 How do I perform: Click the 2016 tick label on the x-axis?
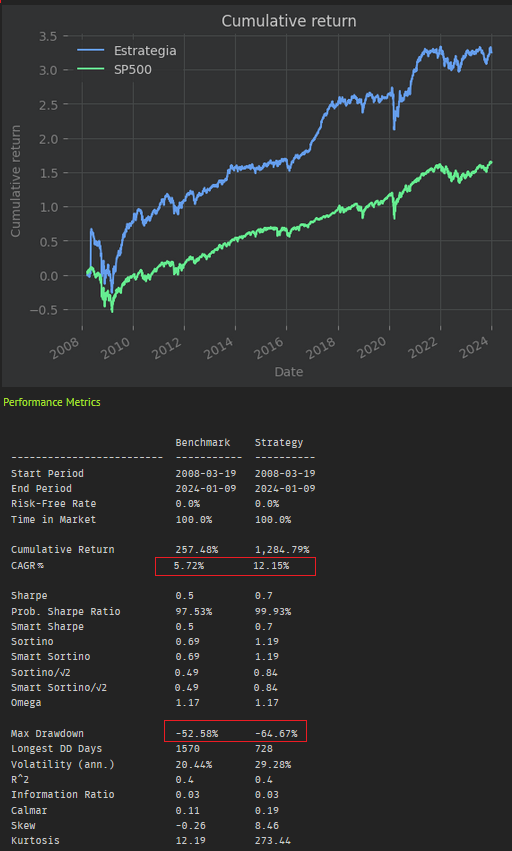pos(271,348)
